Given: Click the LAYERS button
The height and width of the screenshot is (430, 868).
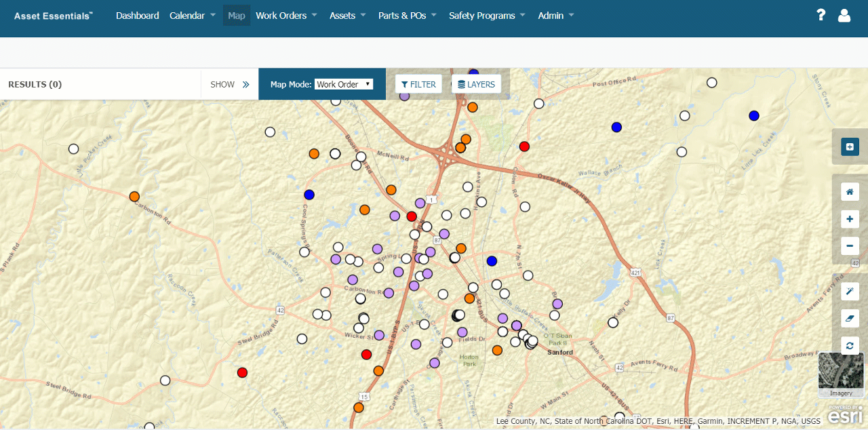Looking at the screenshot, I should click(x=476, y=84).
